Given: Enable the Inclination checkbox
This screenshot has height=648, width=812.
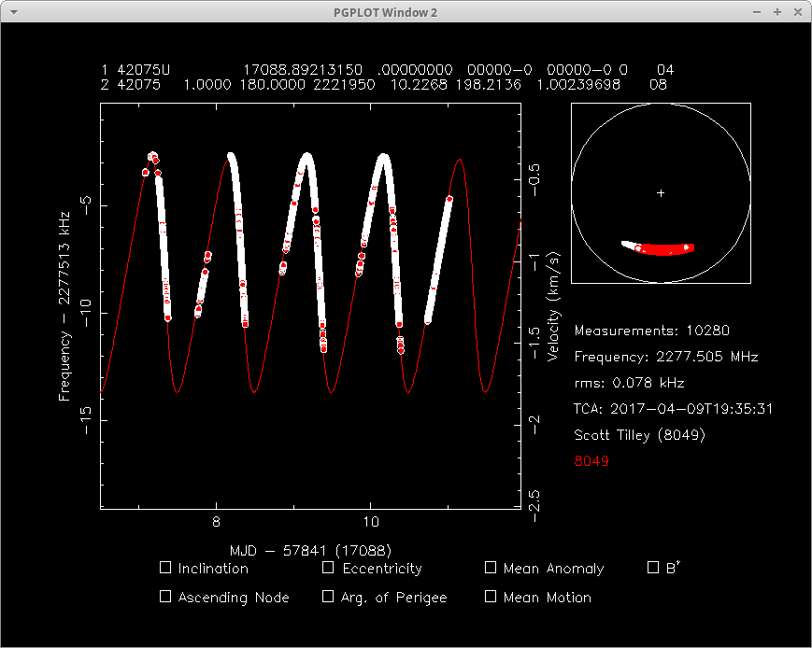Looking at the screenshot, I should coord(165,568).
